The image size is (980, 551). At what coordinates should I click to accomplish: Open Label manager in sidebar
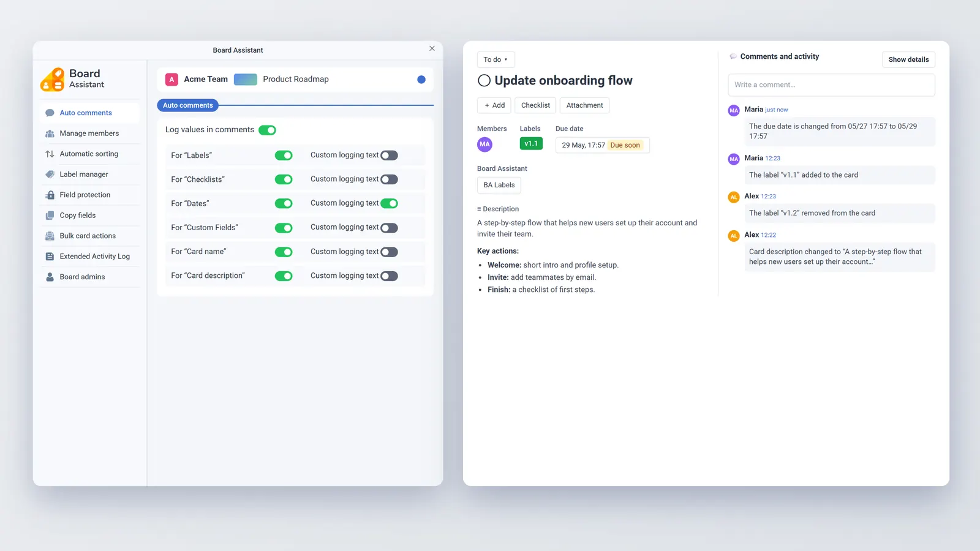pyautogui.click(x=89, y=174)
